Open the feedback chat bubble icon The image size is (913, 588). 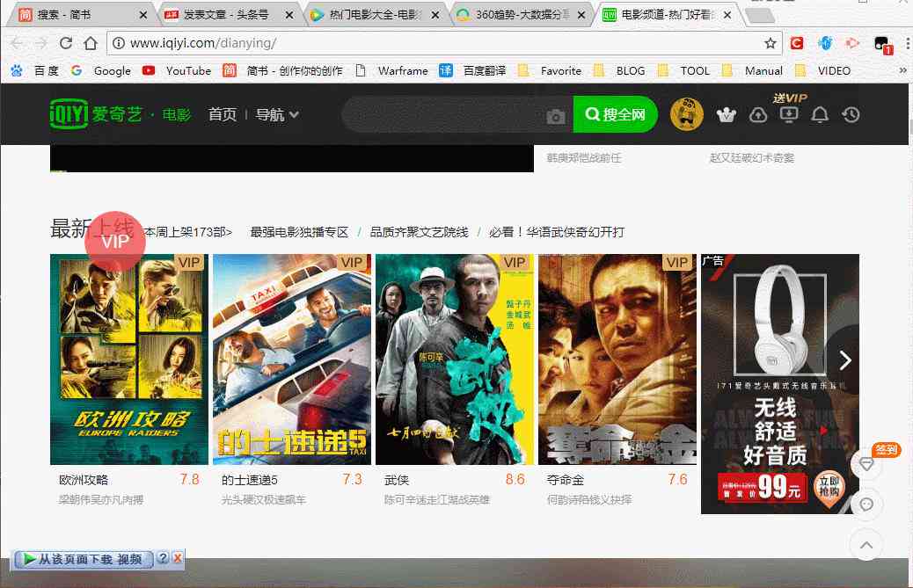coord(866,505)
